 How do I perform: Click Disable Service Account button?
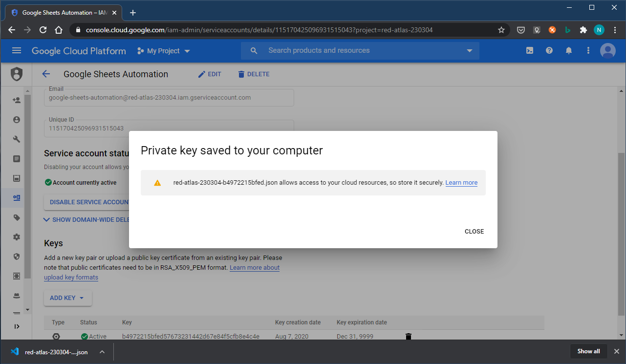coord(86,202)
